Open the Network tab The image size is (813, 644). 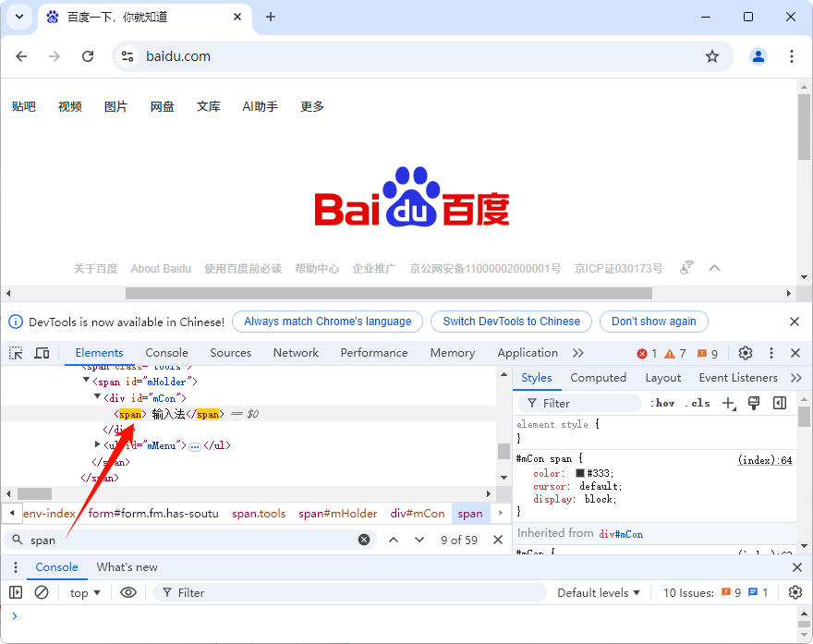pyautogui.click(x=296, y=353)
